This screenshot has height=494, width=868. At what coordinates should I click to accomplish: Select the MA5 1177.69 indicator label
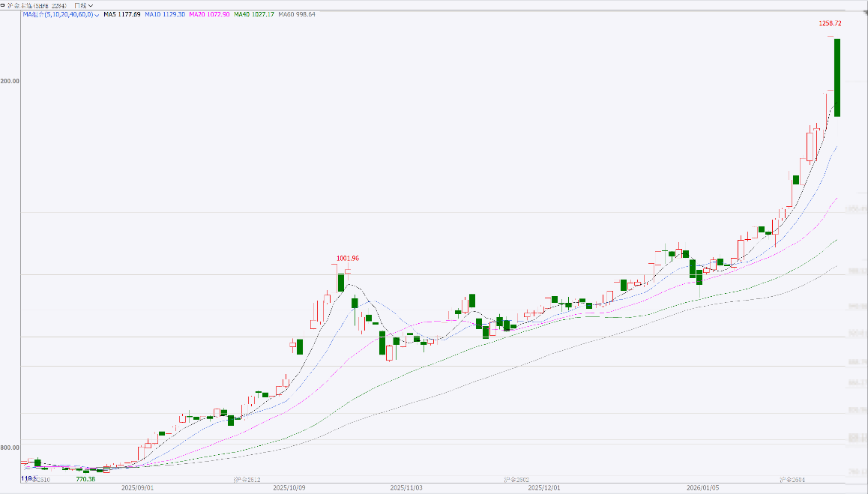tap(122, 14)
